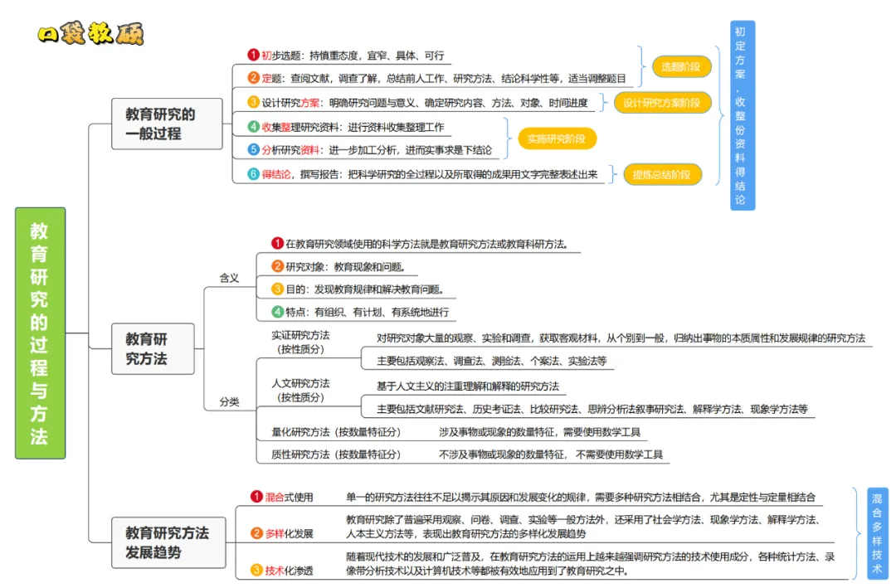Click the 含义 sub-branch label

[229, 279]
